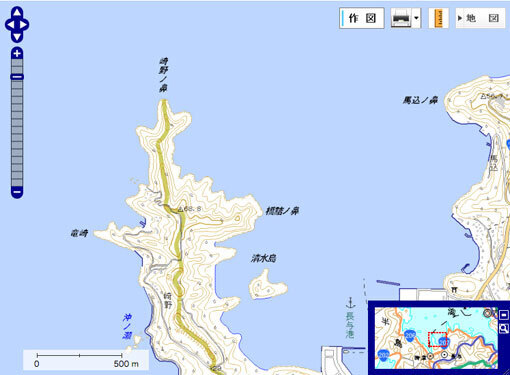510x375 pixels.
Task: Click the 梶結ノ鼻 label
Action: point(282,211)
